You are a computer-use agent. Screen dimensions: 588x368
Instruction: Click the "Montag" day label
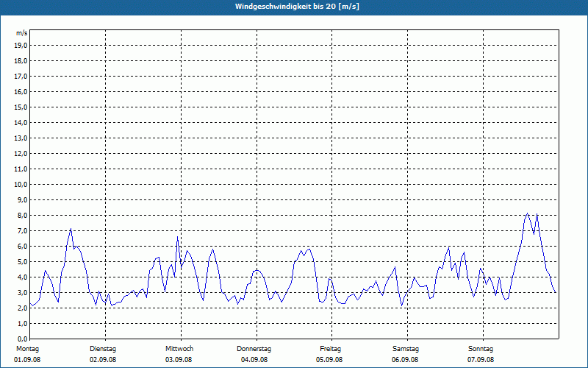[27, 349]
